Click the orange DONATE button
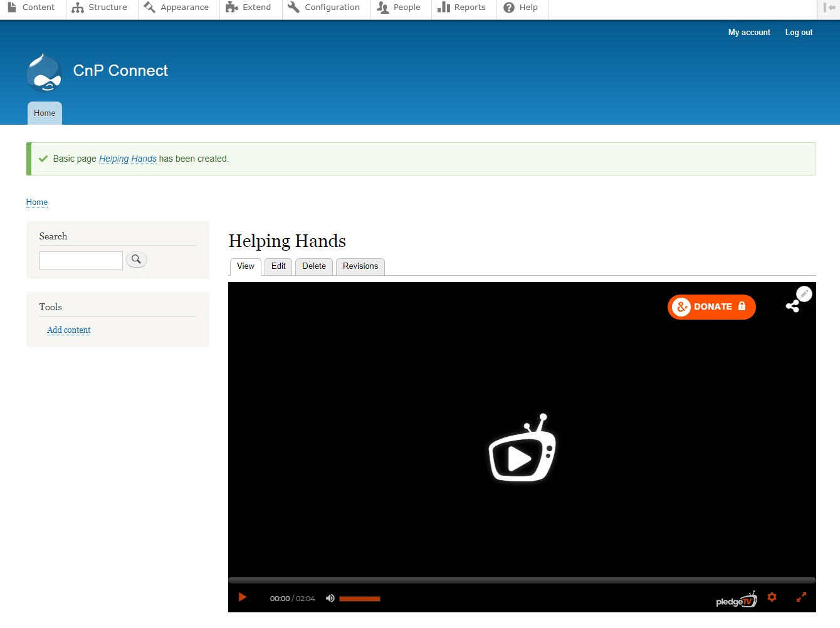Viewport: 840px width, 628px height. click(711, 307)
